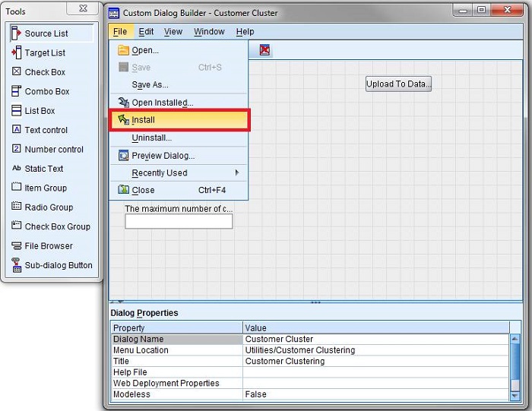
Task: Choose the List Box tool icon
Action: [16, 110]
